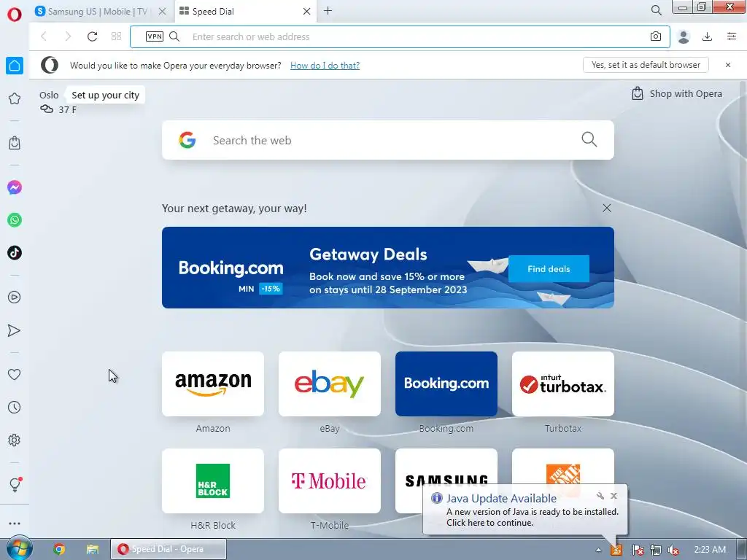This screenshot has width=747, height=560.
Task: Open Bookmarks star in sidebar
Action: coord(15,98)
